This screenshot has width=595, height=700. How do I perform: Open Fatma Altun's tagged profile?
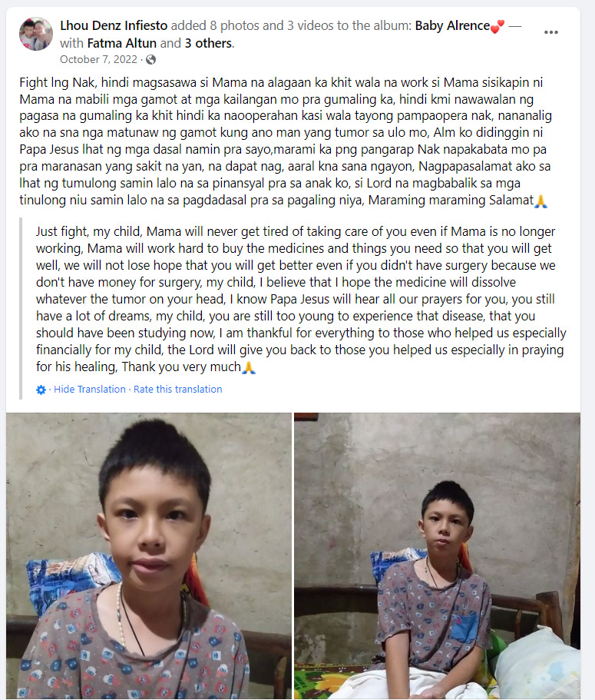[x=122, y=43]
